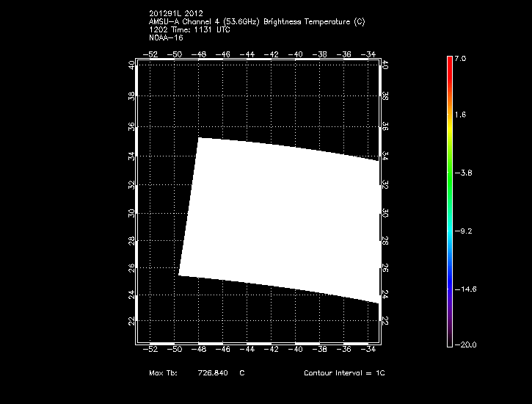
Task: Click the Contour Interval = 1C text
Action: (344, 373)
